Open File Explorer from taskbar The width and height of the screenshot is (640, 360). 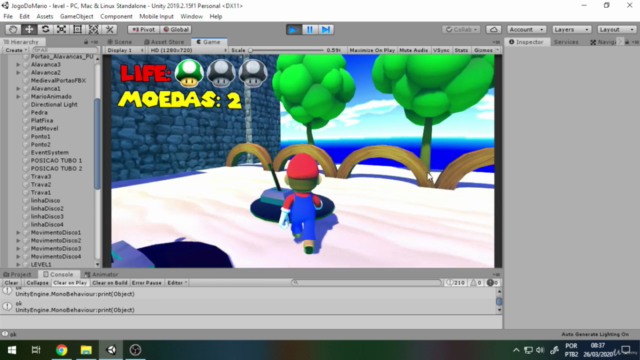tap(86, 350)
